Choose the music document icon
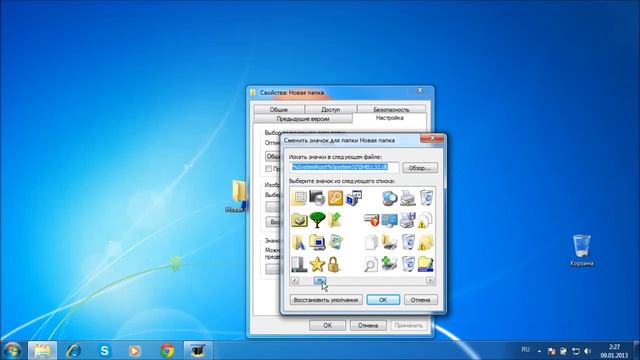Viewport: 640px width, 360px height. 335,242
